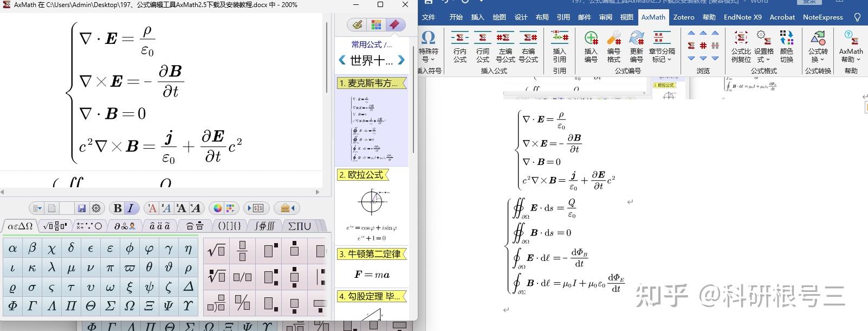Toggle Bold formatting in AxMath
The height and width of the screenshot is (331, 868).
(118, 208)
